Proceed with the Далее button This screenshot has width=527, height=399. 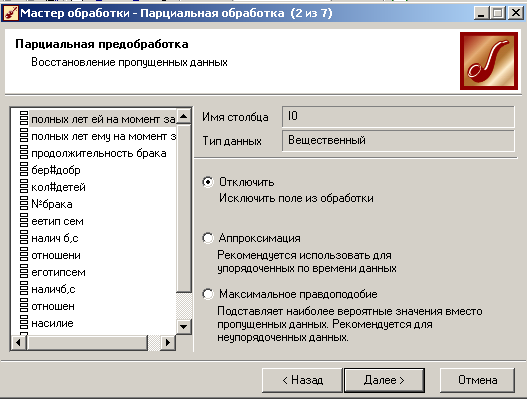point(384,380)
